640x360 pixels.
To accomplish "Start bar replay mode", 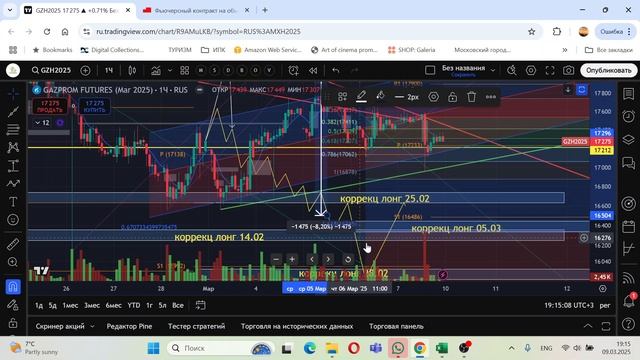I will point(313,70).
